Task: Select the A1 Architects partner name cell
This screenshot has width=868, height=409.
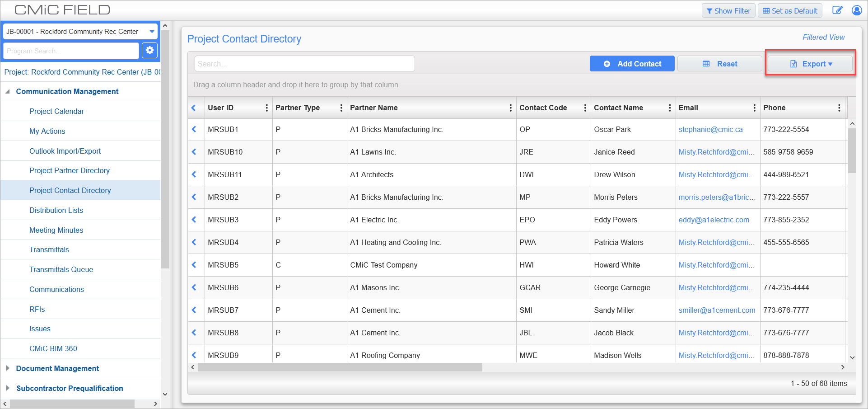Action: (x=431, y=174)
